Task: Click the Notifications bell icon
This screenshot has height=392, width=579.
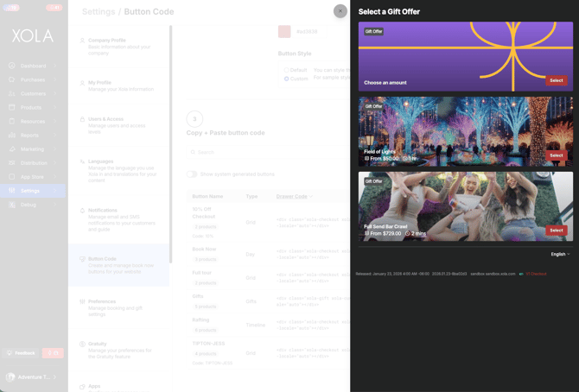Action: [82, 211]
